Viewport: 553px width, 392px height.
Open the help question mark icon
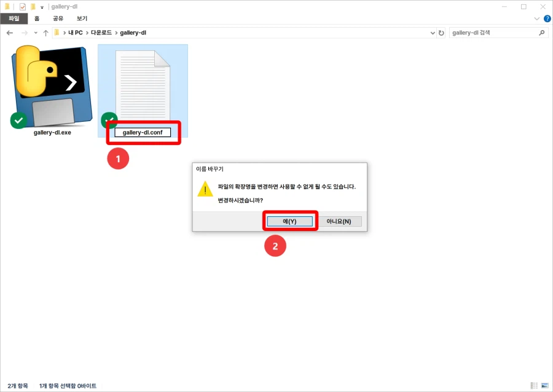pos(547,18)
